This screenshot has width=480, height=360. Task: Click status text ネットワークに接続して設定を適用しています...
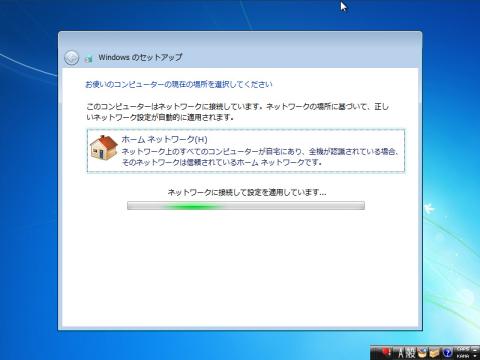tap(247, 192)
